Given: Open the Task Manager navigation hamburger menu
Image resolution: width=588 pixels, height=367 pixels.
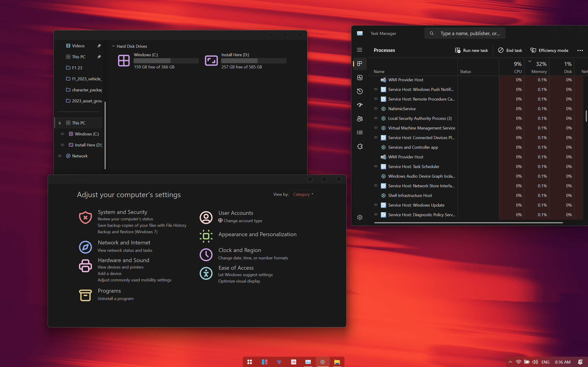Looking at the screenshot, I should click(x=360, y=50).
